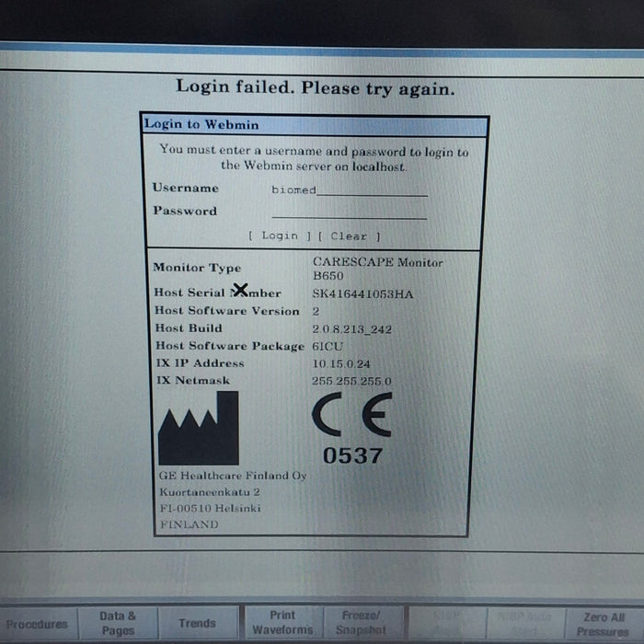Screen dimensions: 644x644
Task: Select Print Waveforms
Action: (x=282, y=622)
